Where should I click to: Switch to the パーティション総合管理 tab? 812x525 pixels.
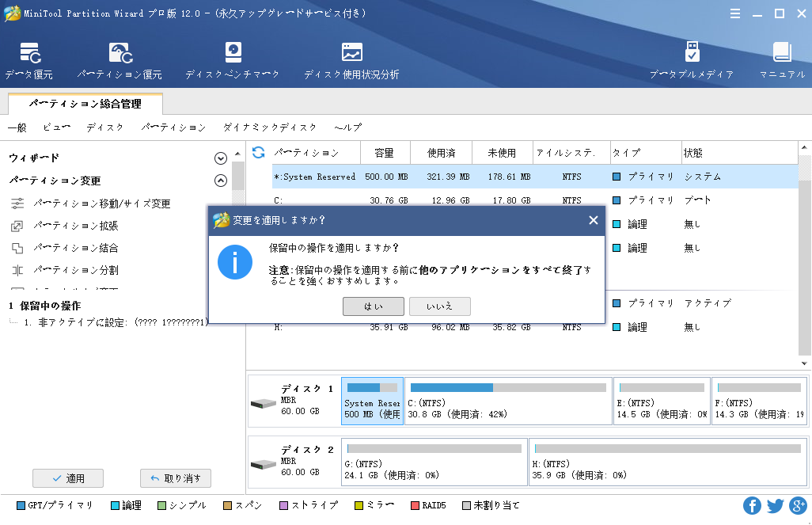[x=83, y=104]
